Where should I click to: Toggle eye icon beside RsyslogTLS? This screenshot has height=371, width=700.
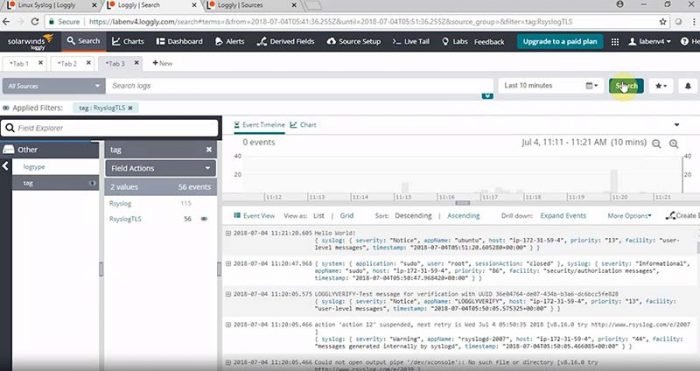click(204, 219)
